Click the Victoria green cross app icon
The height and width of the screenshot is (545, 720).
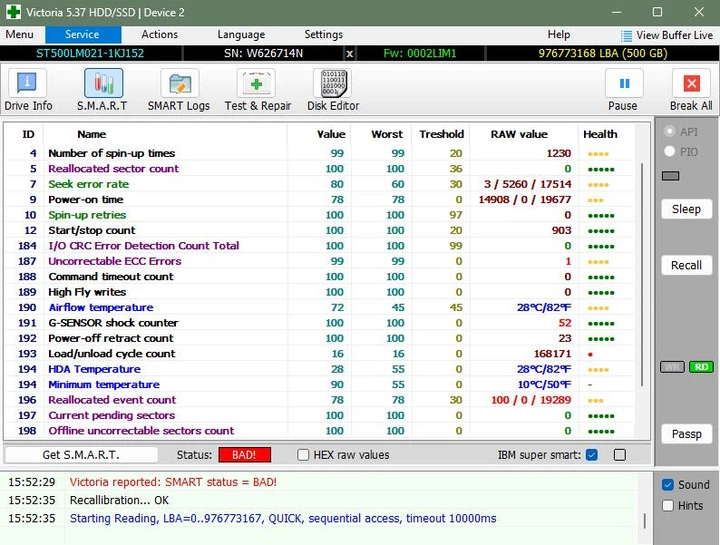pyautogui.click(x=13, y=11)
